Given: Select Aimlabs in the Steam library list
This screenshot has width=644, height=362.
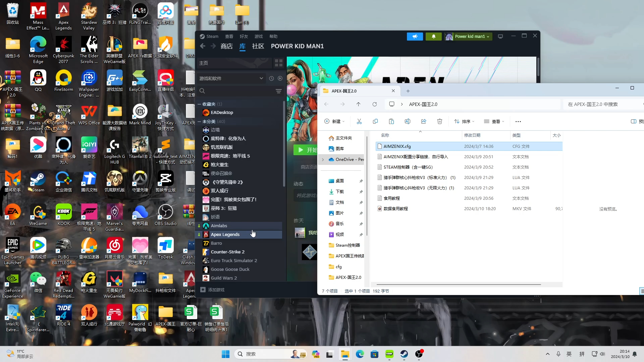Looking at the screenshot, I should (239, 226).
